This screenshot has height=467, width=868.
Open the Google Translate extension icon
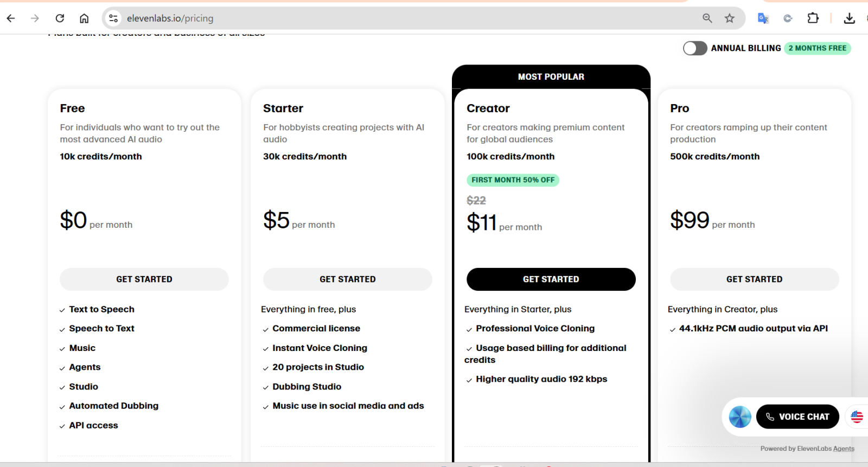pos(763,18)
